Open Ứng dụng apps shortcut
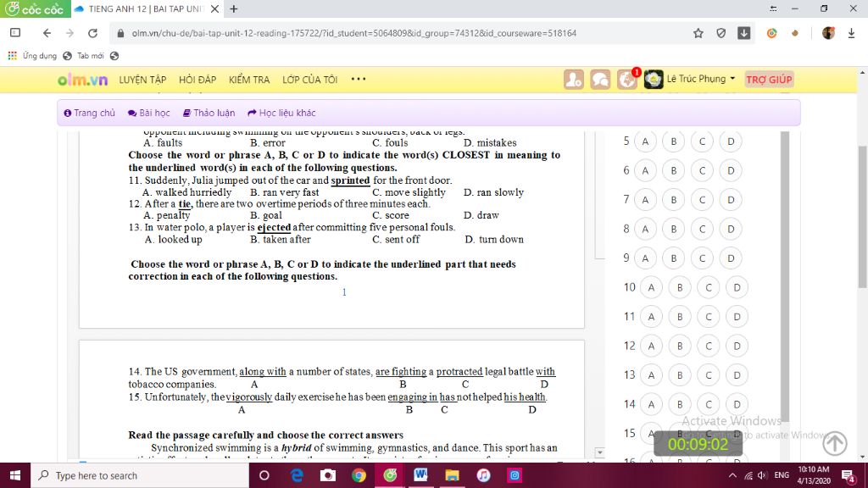This screenshot has width=868, height=488. (32, 56)
